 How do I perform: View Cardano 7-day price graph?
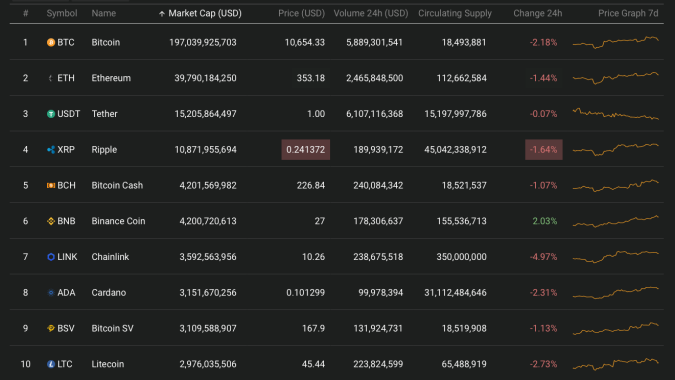click(x=616, y=293)
